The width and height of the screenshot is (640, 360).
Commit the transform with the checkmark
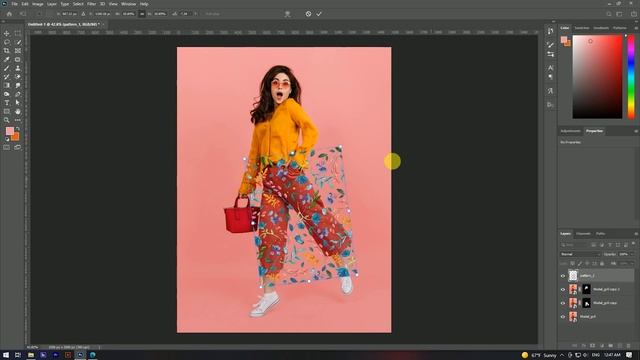pyautogui.click(x=319, y=14)
